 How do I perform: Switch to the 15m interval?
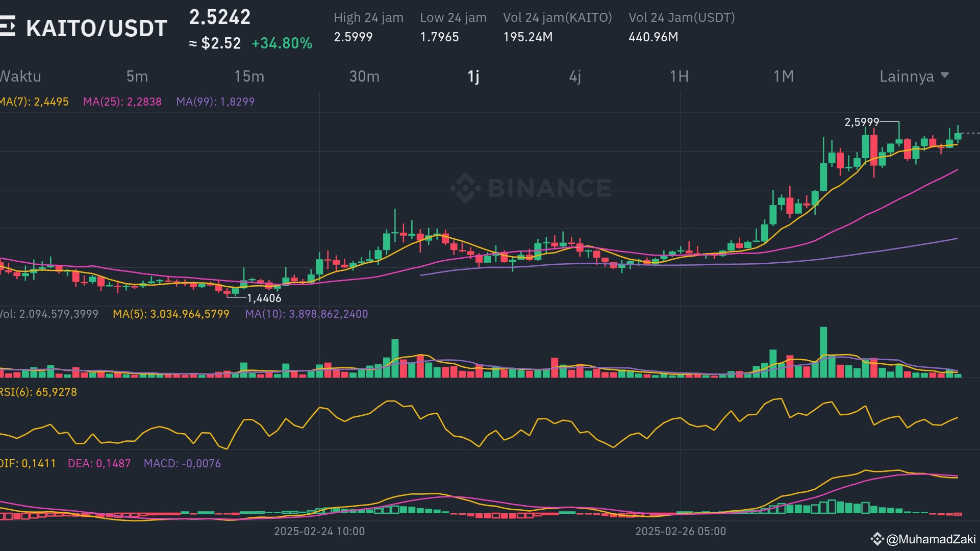[x=249, y=77]
